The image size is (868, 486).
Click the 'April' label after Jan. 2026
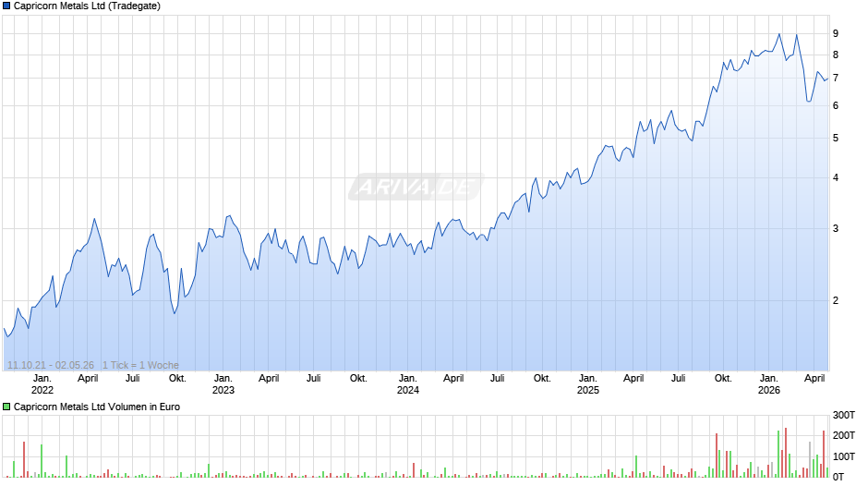point(814,379)
